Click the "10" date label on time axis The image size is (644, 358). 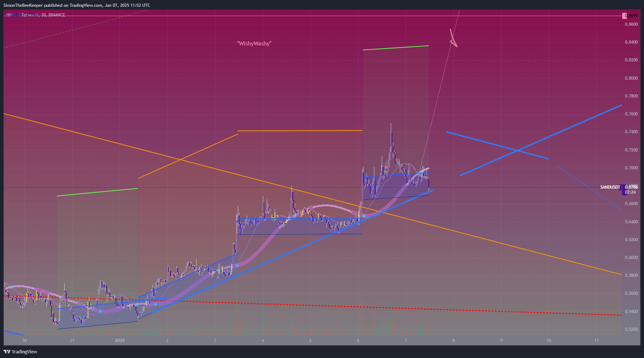(x=549, y=340)
